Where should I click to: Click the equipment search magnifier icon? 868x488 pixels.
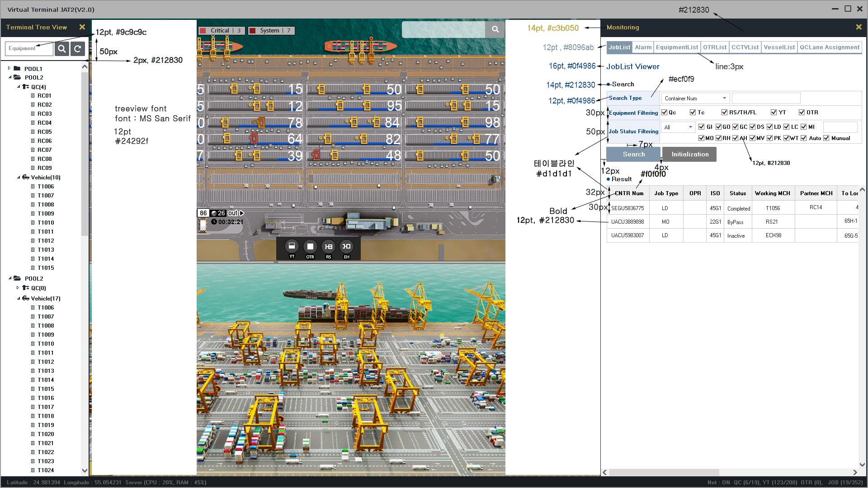click(x=62, y=49)
